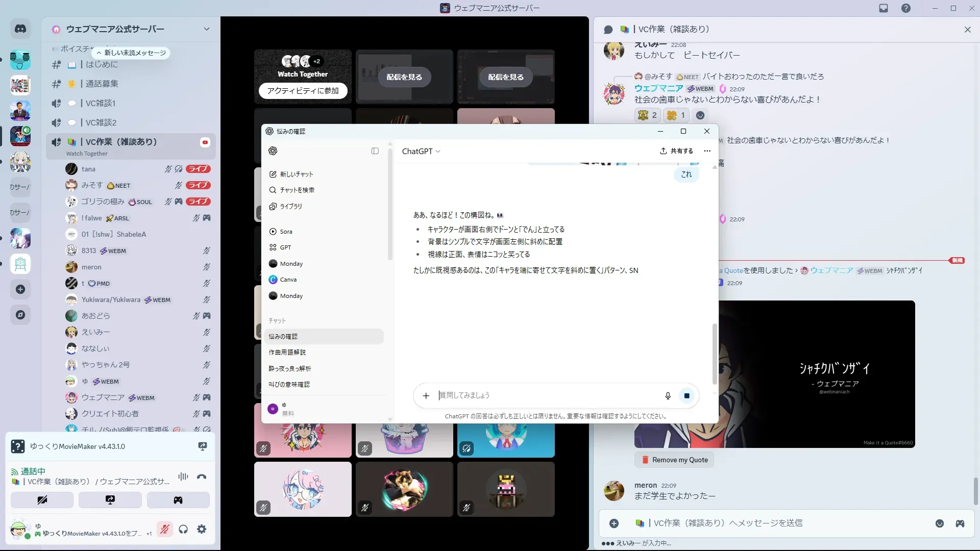Open ChatGPT model selector dropdown
Screen dimensions: 980x551
tap(421, 152)
